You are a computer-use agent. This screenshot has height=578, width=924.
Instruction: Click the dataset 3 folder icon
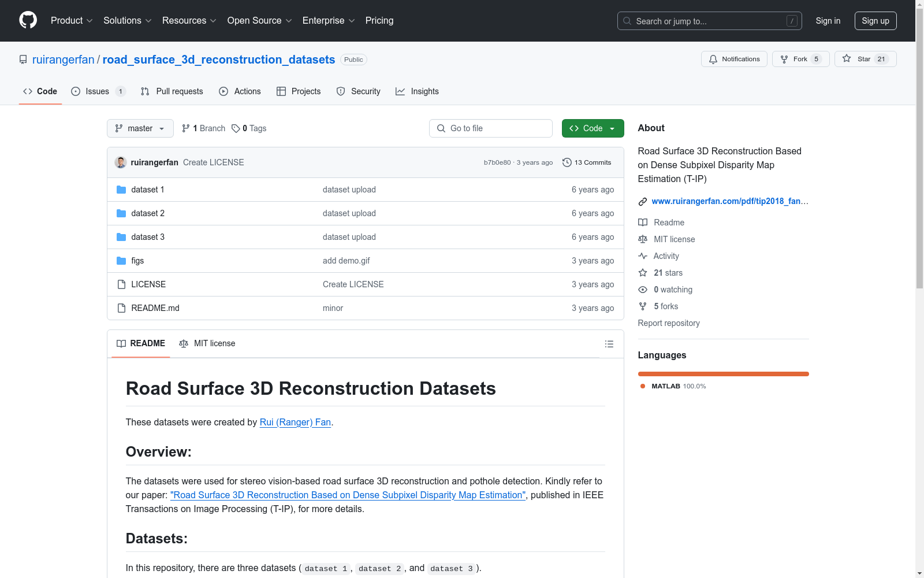[x=121, y=237]
